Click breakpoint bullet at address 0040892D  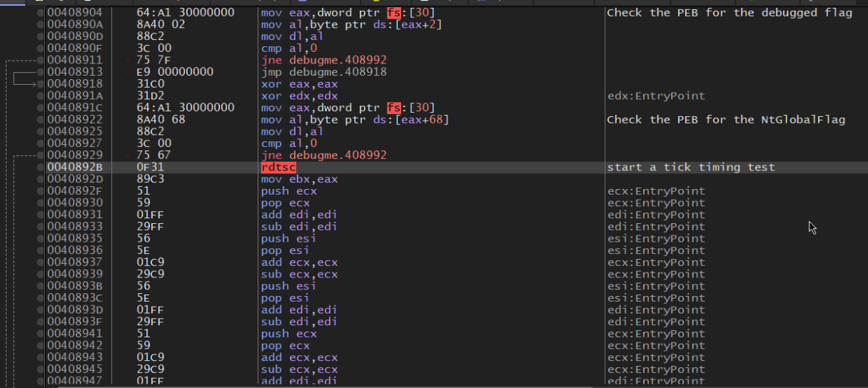[x=41, y=179]
